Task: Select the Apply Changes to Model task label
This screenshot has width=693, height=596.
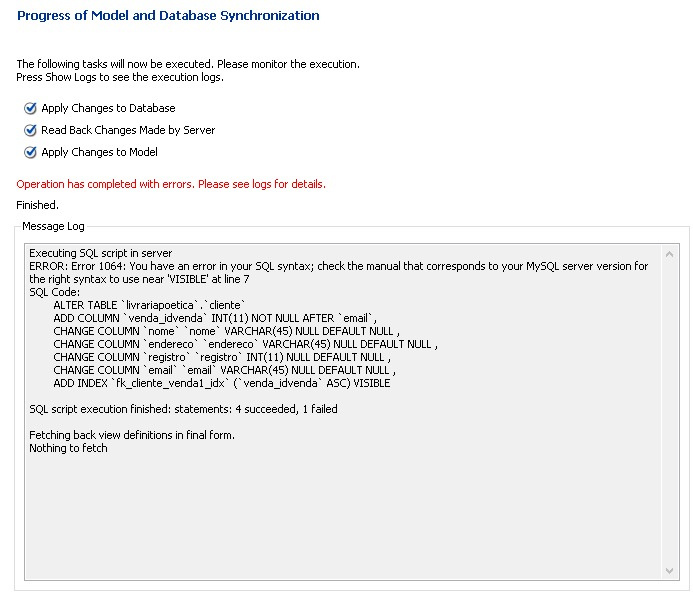Action: [99, 152]
